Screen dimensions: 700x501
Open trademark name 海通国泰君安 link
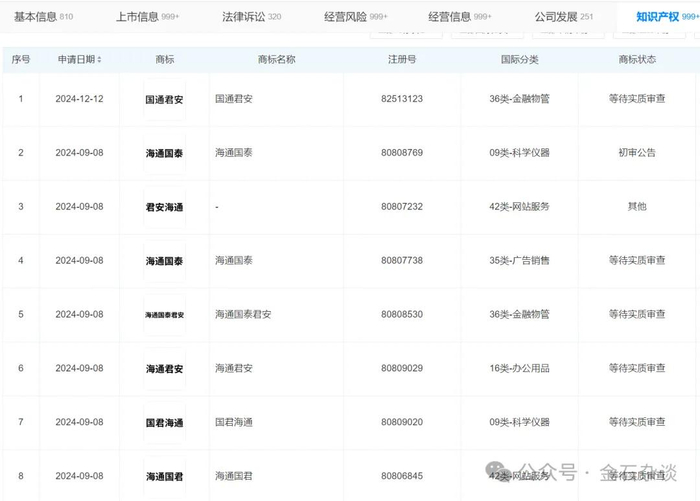point(243,314)
